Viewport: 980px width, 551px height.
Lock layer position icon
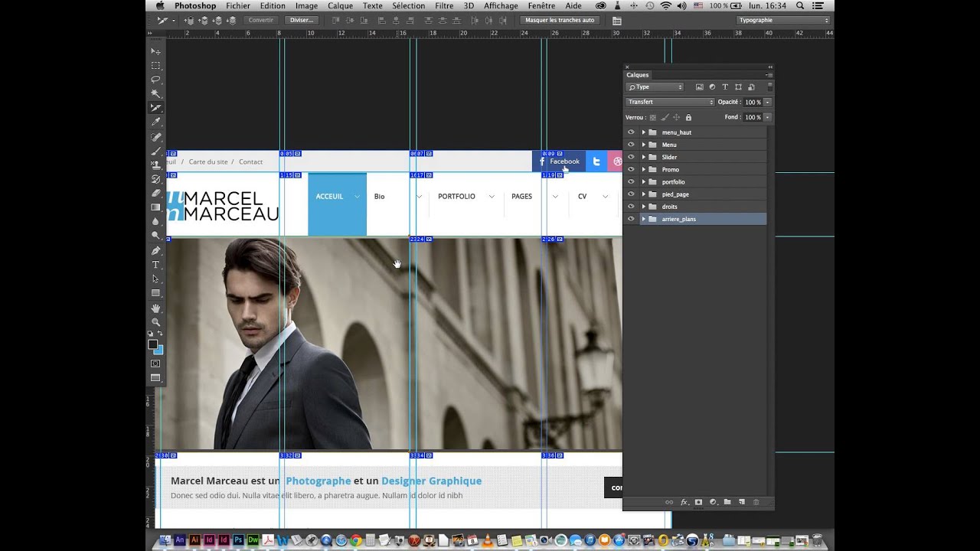(677, 117)
